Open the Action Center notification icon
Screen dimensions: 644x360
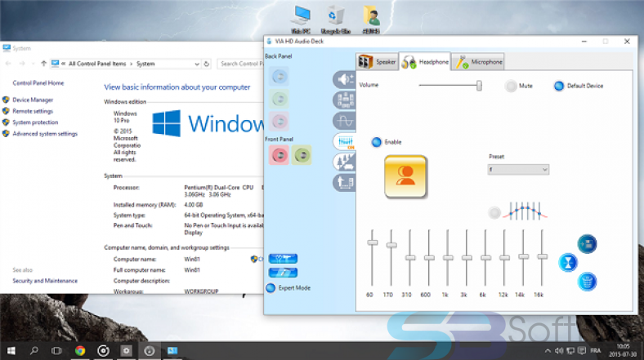[582, 350]
